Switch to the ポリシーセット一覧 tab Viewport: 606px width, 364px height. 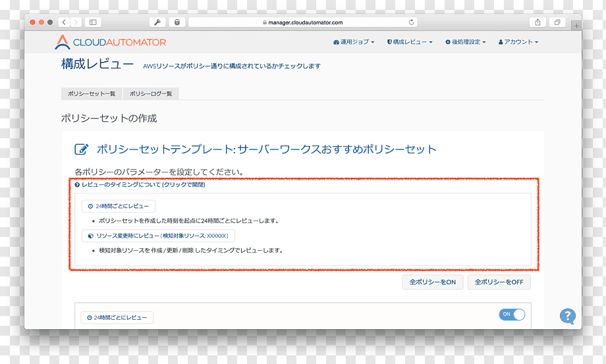[x=92, y=94]
